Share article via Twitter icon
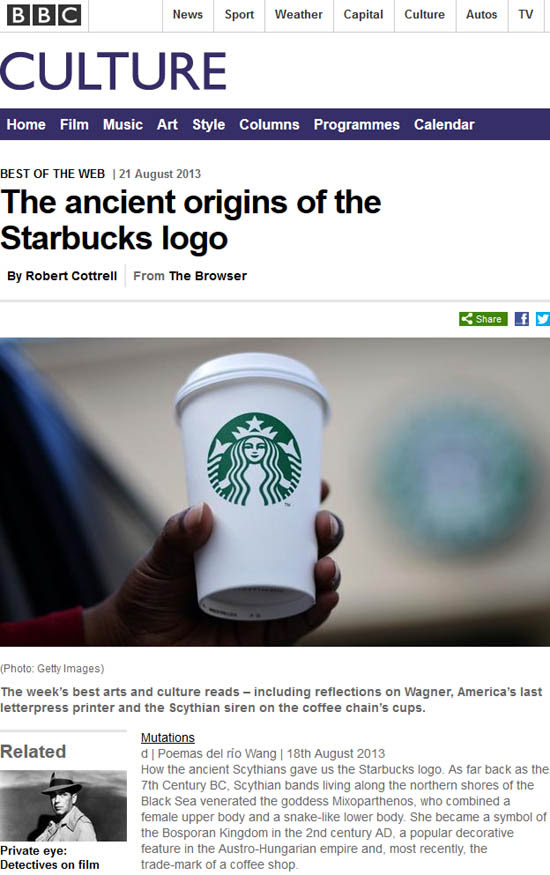 [x=542, y=319]
